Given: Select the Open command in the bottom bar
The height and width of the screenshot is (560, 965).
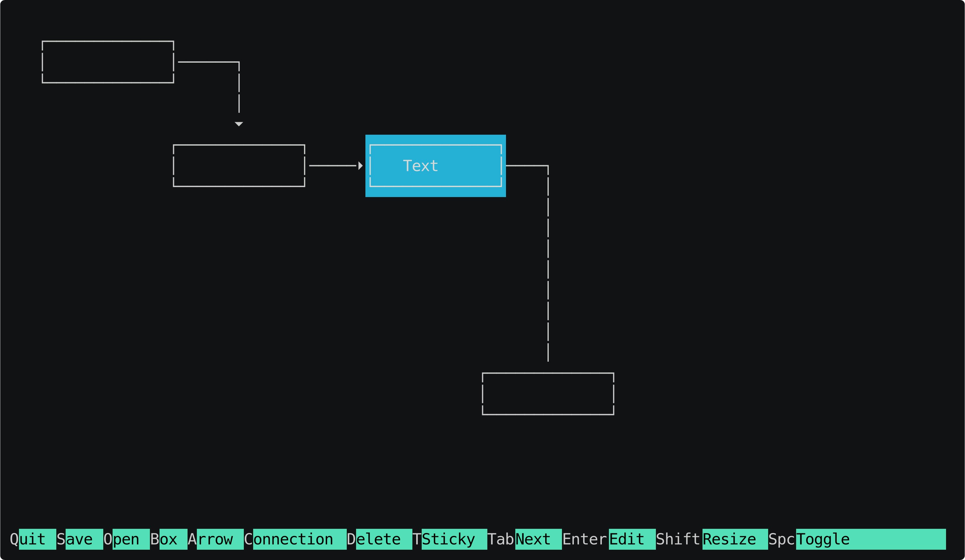Looking at the screenshot, I should click(x=126, y=539).
